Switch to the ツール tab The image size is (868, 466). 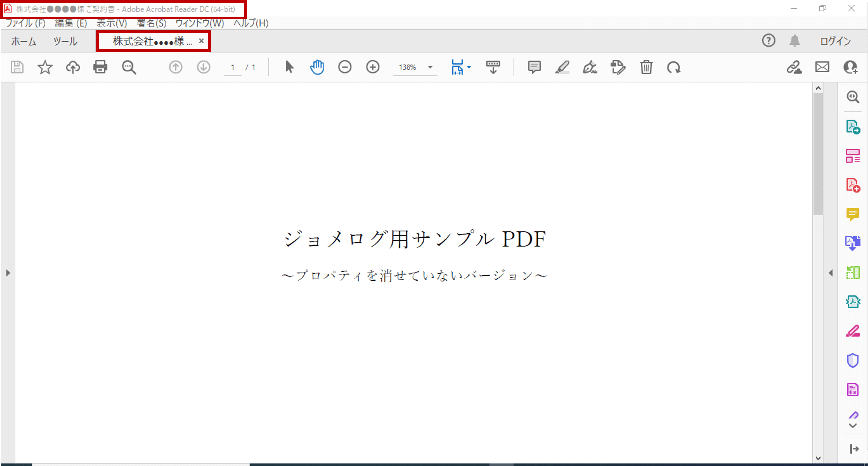(65, 41)
